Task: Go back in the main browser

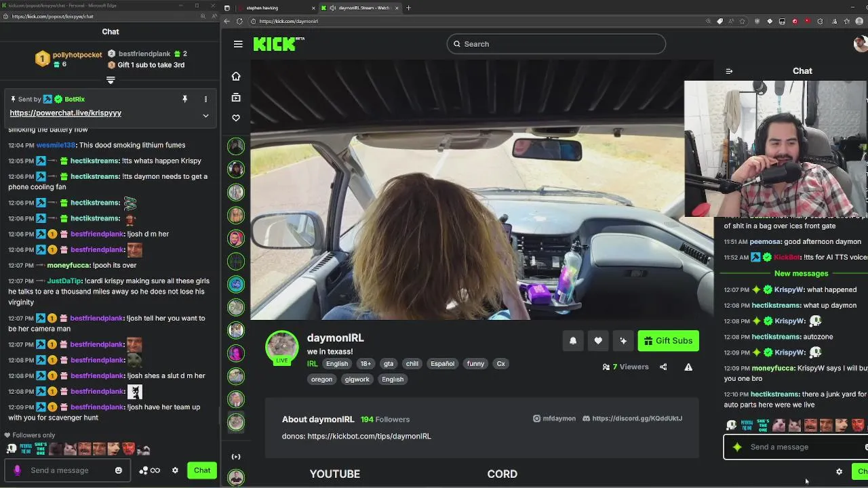Action: (x=228, y=21)
